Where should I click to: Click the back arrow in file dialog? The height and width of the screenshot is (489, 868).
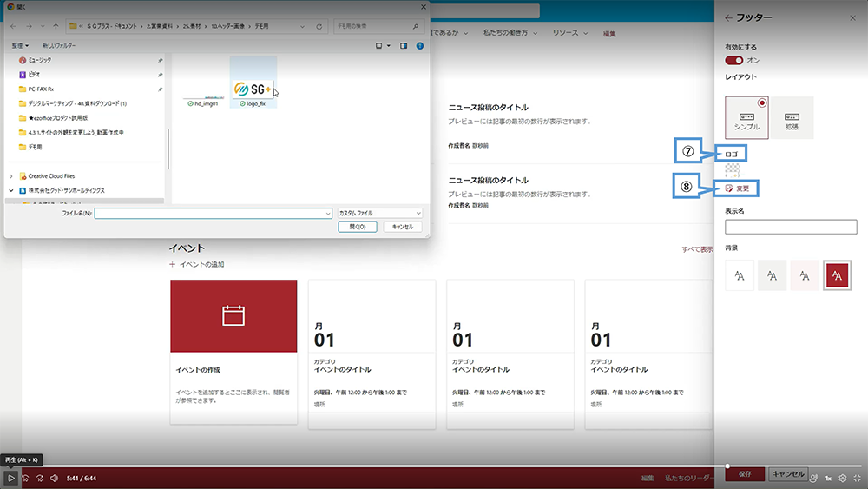(x=13, y=26)
